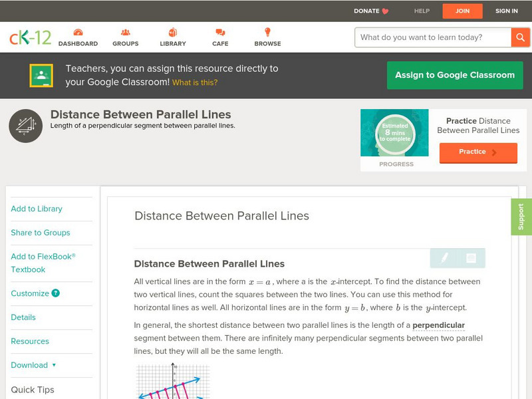Click the Google Classroom icon
Viewport: 532px width, 399px height.
click(41, 75)
